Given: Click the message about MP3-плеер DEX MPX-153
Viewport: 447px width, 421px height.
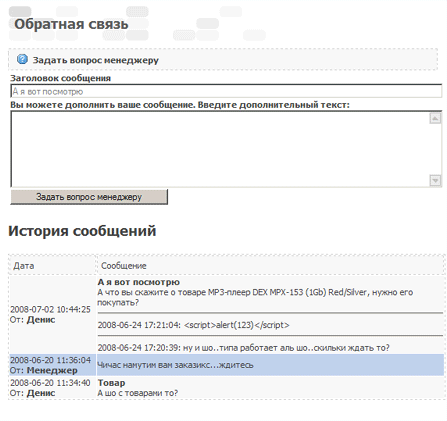Looking at the screenshot, I should 255,297.
